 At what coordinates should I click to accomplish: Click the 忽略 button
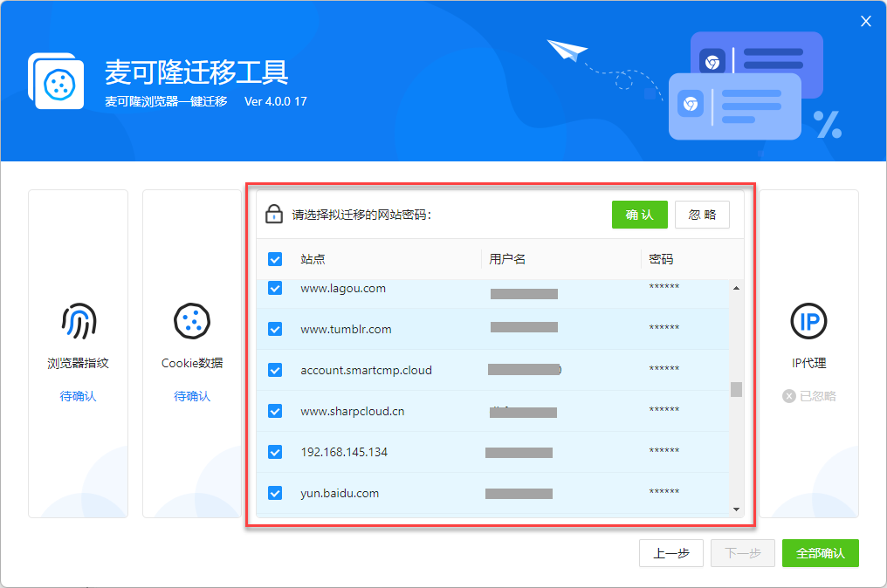(x=702, y=215)
